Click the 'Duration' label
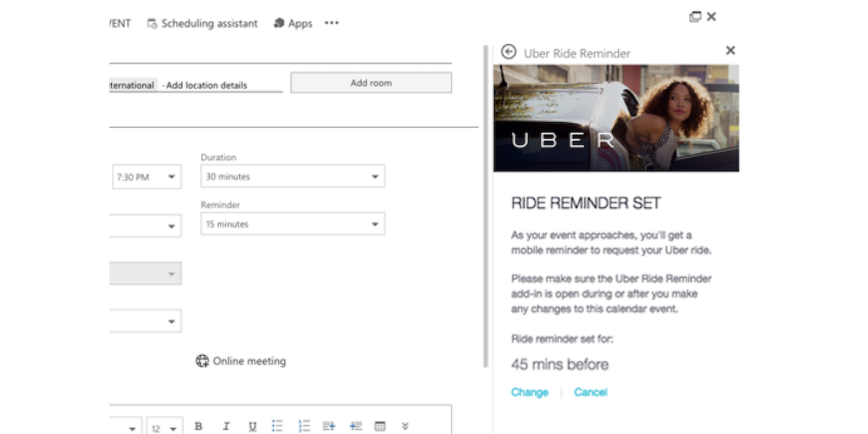 pos(218,157)
